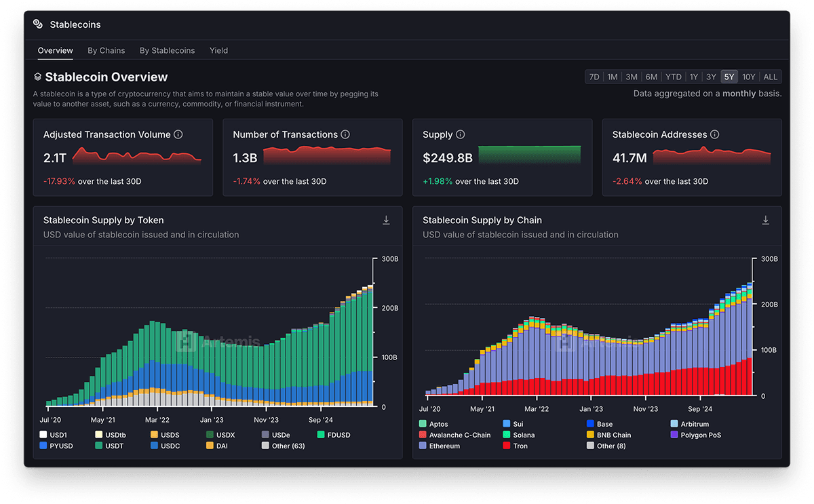814x504 pixels.
Task: Select the YTD time range
Action: (x=674, y=77)
